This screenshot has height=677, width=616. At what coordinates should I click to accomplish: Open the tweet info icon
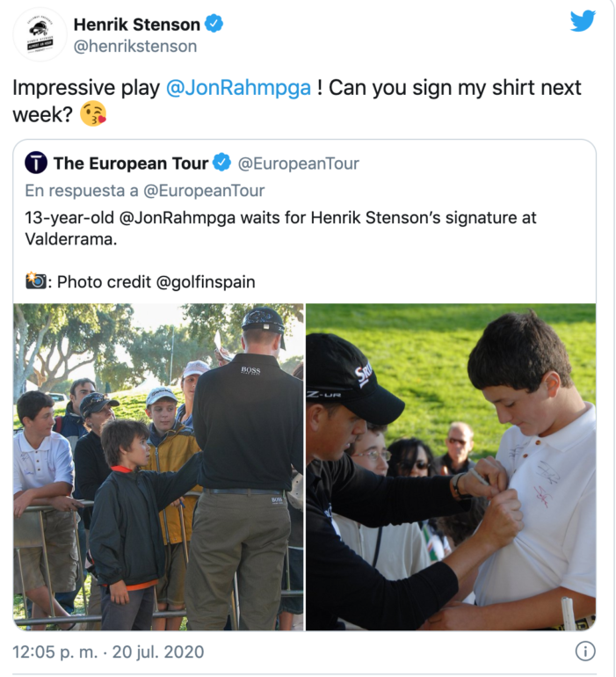pyautogui.click(x=585, y=652)
